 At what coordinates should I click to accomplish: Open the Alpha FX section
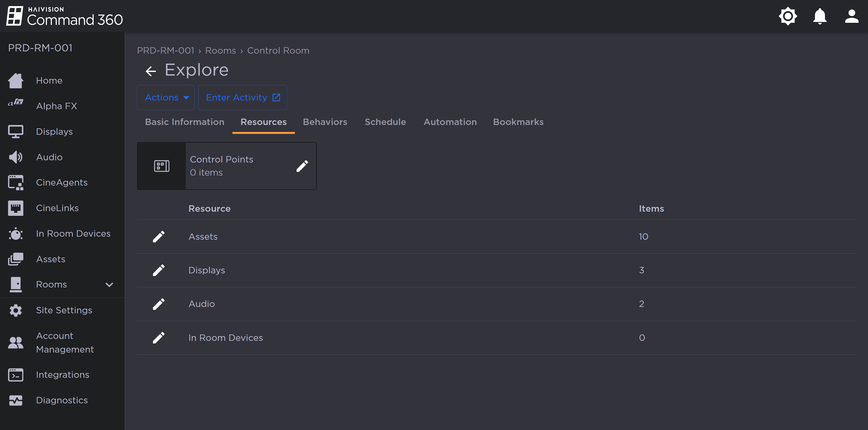click(x=57, y=106)
